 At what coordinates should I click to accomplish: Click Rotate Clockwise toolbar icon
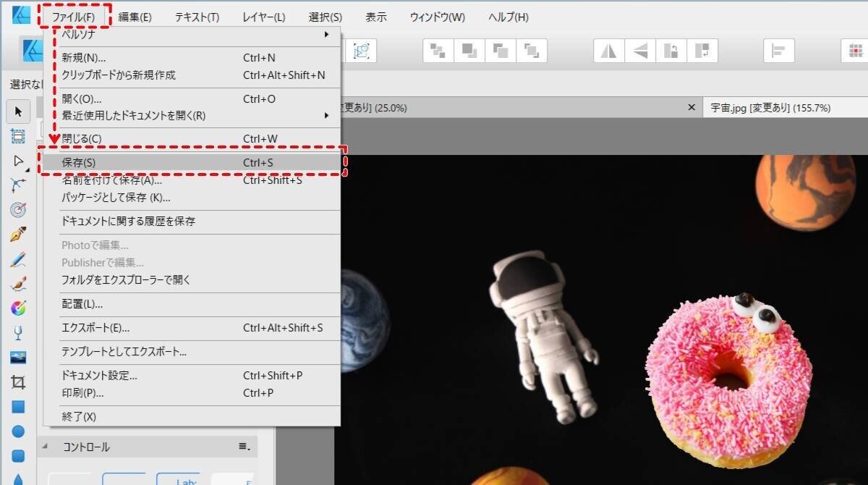pyautogui.click(x=702, y=50)
